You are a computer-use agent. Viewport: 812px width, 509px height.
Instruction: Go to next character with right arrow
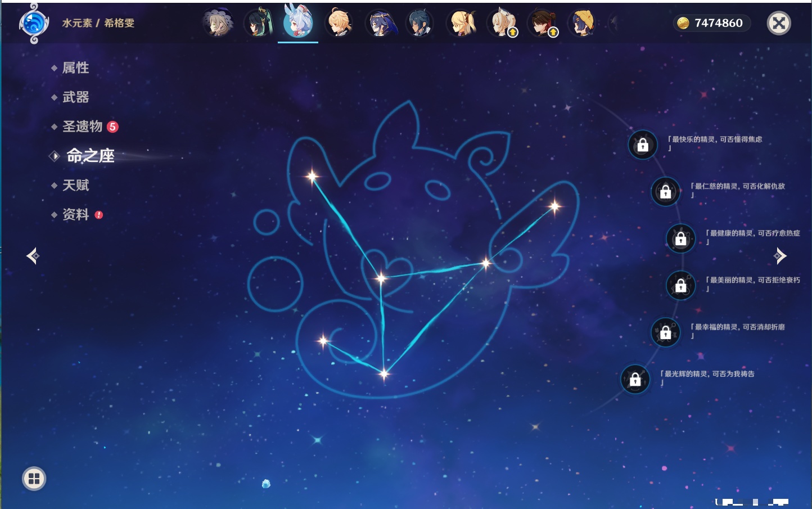click(x=780, y=256)
